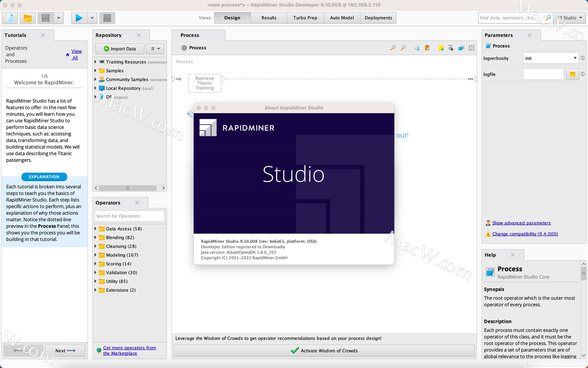
Task: Open the All Studio search scope dropdown
Action: click(570, 18)
